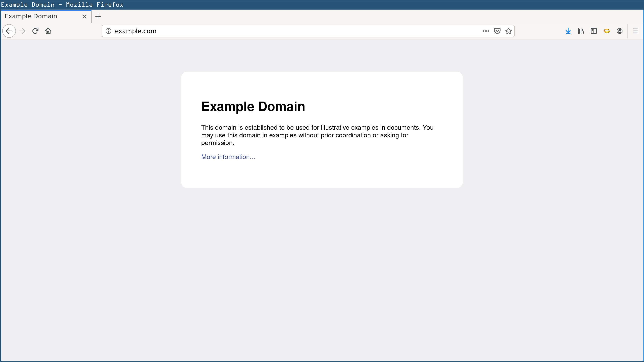Bookmark this page with the star
This screenshot has width=644, height=362.
(x=508, y=31)
